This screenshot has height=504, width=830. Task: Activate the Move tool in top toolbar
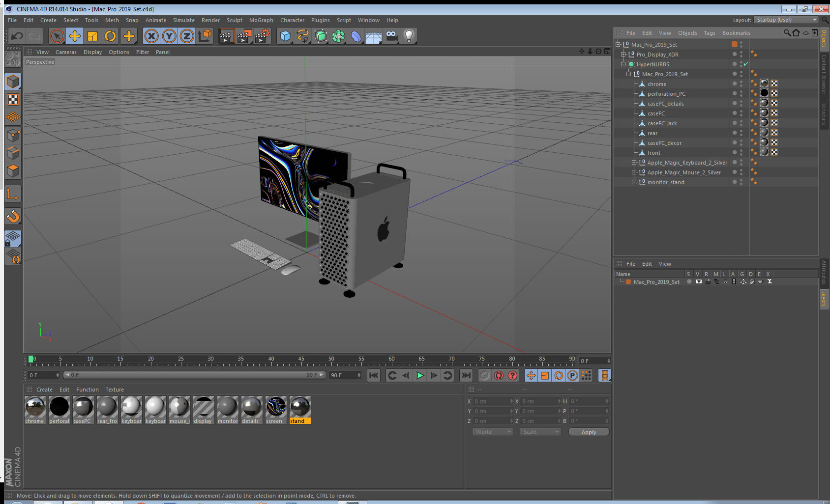(x=75, y=36)
